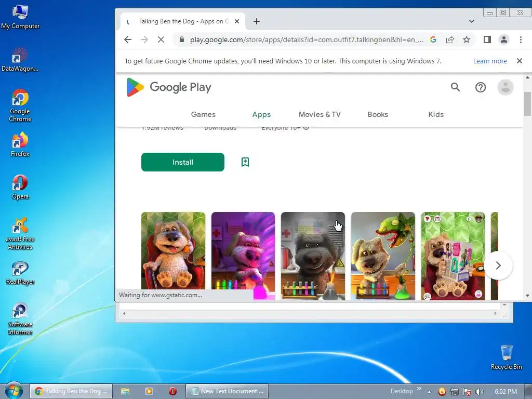Click the Install button
532x399 pixels.
pos(182,162)
